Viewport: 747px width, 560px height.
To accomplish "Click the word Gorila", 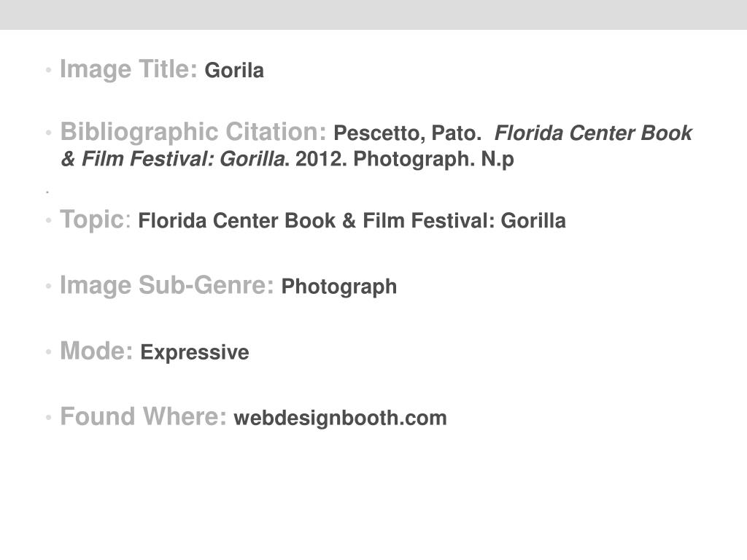I will point(234,71).
